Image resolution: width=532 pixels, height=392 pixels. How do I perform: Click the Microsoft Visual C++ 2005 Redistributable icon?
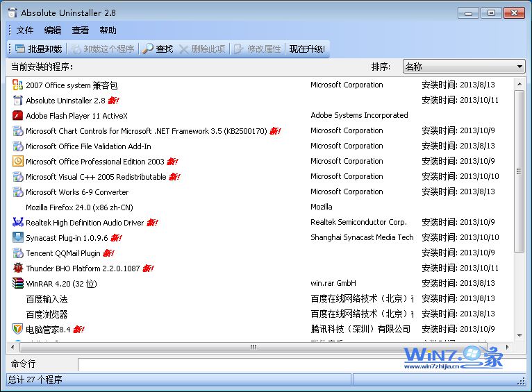click(x=17, y=176)
